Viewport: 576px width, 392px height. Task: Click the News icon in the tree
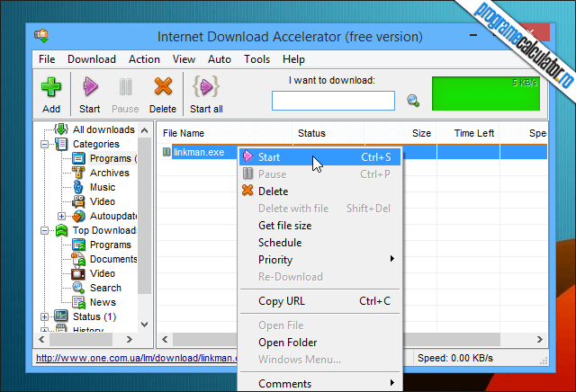pyautogui.click(x=78, y=302)
